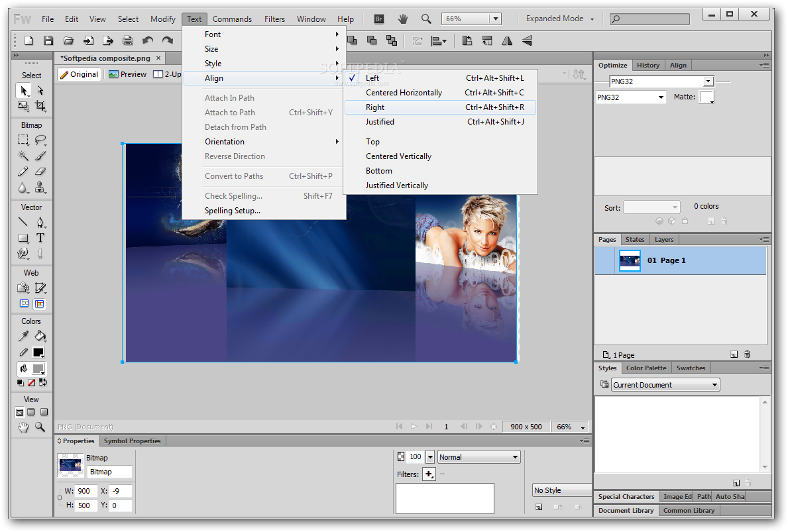The image size is (788, 532).
Task: Select the Paint Bucket tool
Action: pyautogui.click(x=40, y=336)
